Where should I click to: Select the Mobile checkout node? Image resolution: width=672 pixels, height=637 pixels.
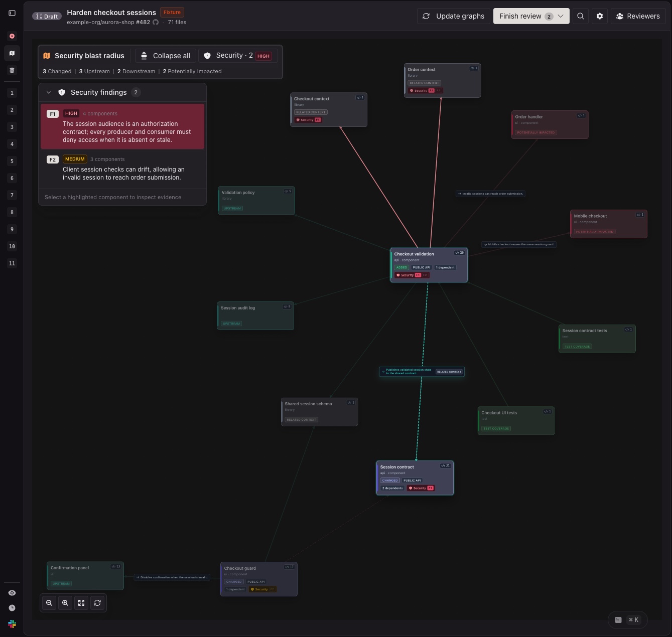(x=609, y=224)
